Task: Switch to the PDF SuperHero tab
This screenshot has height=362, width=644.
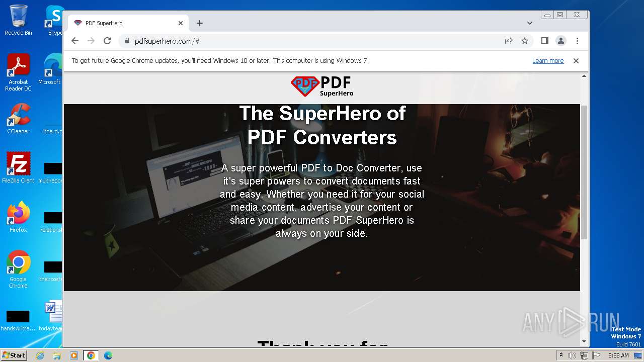Action: click(128, 23)
